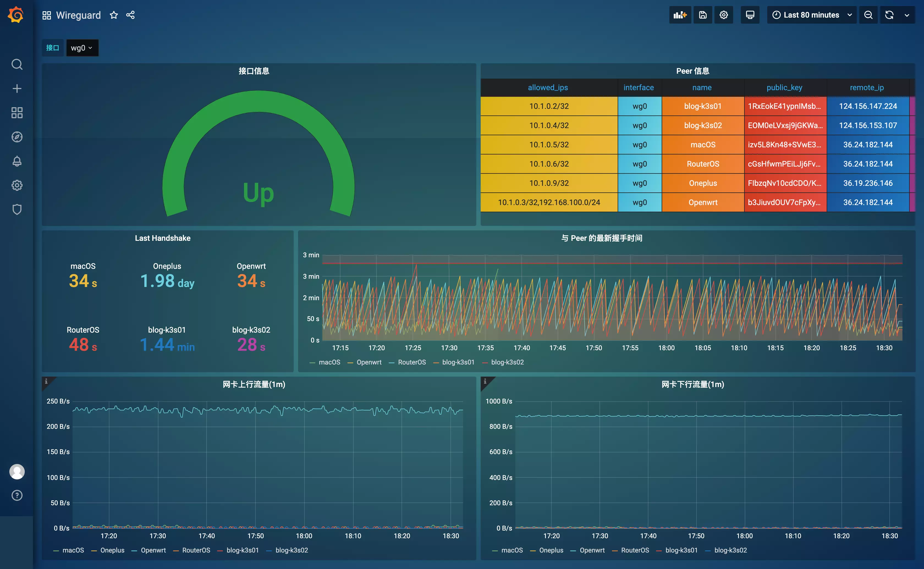Cycle view mode with monitor icon
Viewport: 924px width, 569px height.
750,15
